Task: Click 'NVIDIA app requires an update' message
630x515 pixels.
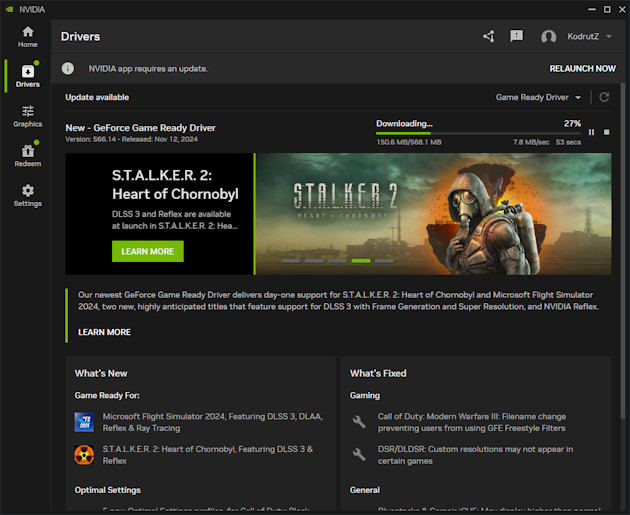Action: coord(148,69)
